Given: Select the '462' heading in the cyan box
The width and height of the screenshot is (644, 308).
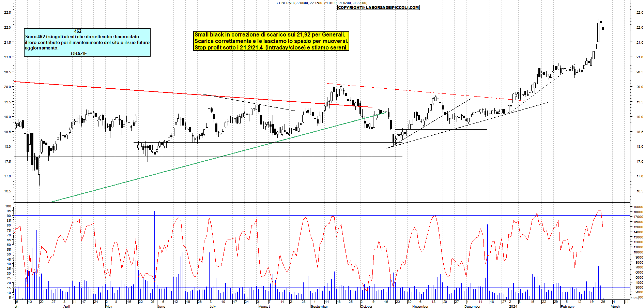Looking at the screenshot, I should tap(78, 31).
